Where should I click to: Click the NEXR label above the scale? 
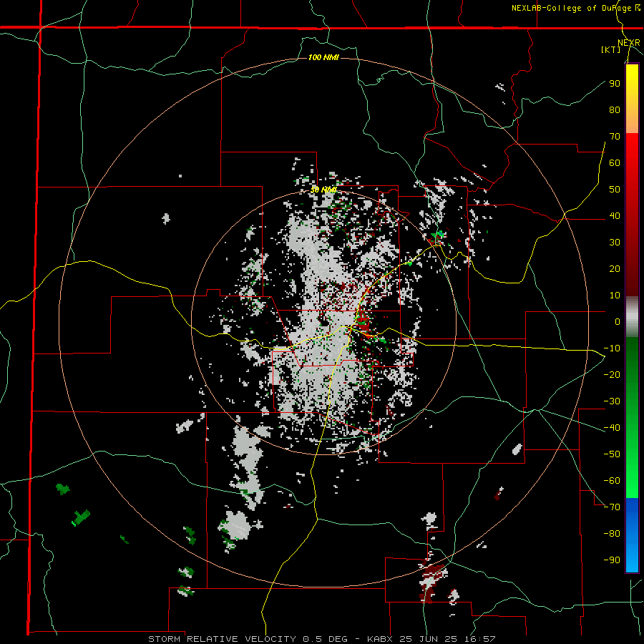pos(629,43)
